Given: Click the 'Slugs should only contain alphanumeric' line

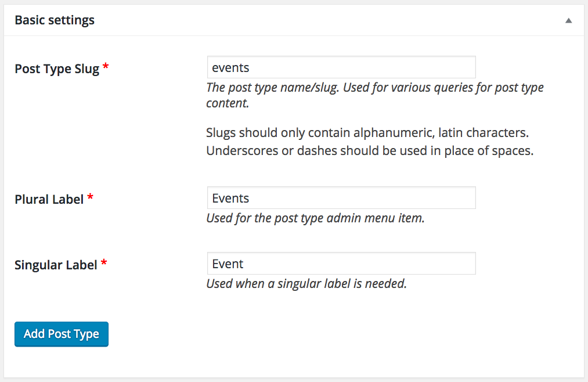Looking at the screenshot, I should [367, 133].
